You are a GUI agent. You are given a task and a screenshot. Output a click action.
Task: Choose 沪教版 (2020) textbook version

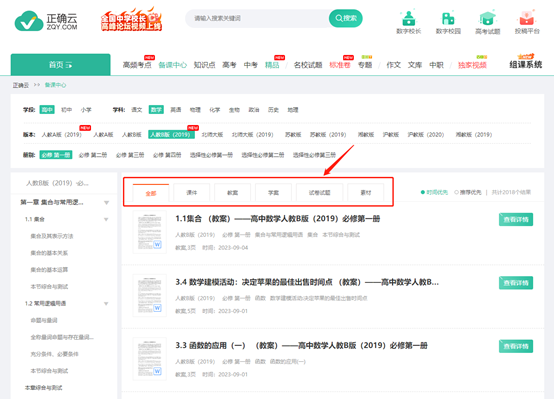pos(425,135)
